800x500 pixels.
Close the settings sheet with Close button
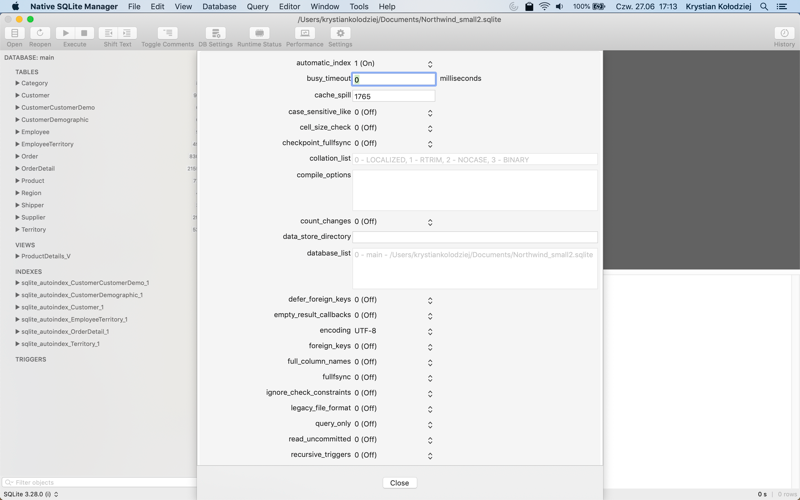point(399,483)
